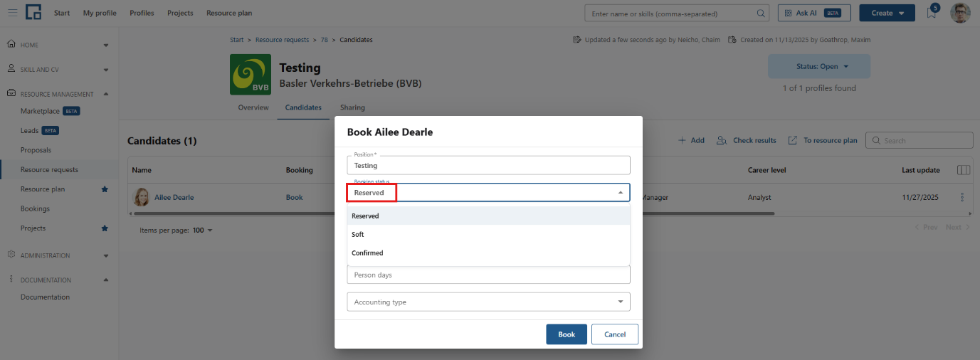980x360 pixels.
Task: Click the Ask AI button
Action: pos(815,13)
